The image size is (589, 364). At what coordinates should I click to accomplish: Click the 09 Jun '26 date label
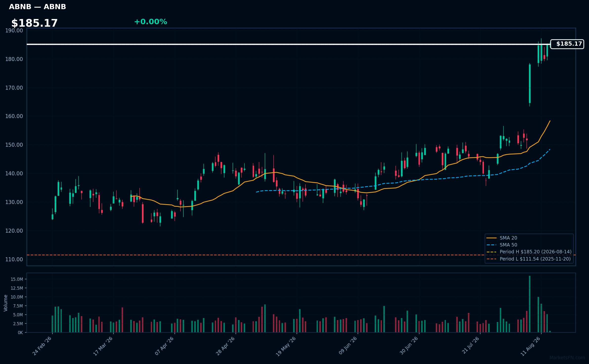(x=348, y=346)
